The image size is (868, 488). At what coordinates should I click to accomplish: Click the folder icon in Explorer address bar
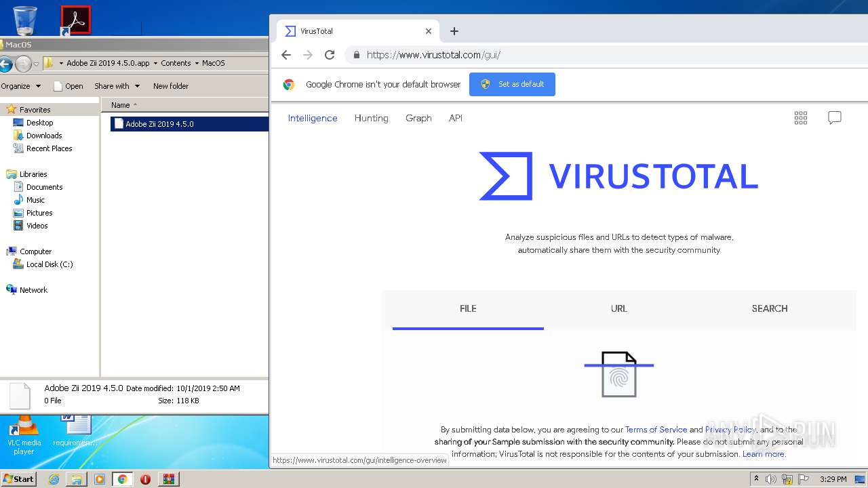point(49,63)
